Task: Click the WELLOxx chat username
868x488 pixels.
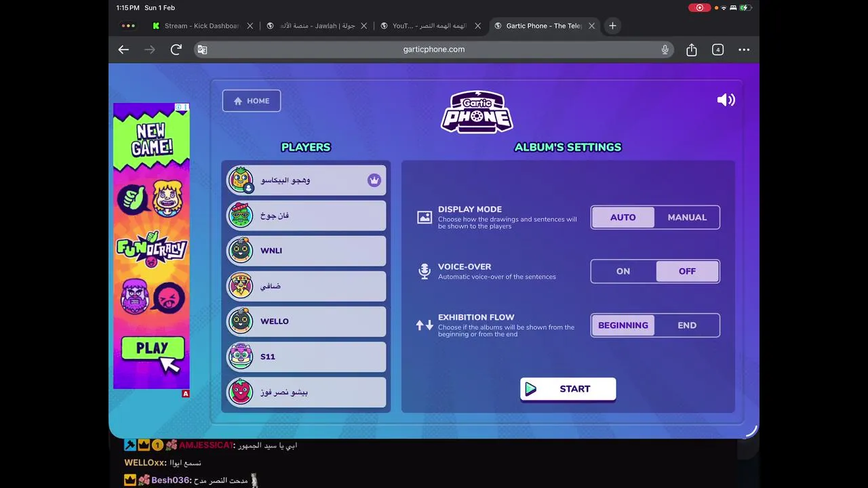Action: tap(145, 463)
